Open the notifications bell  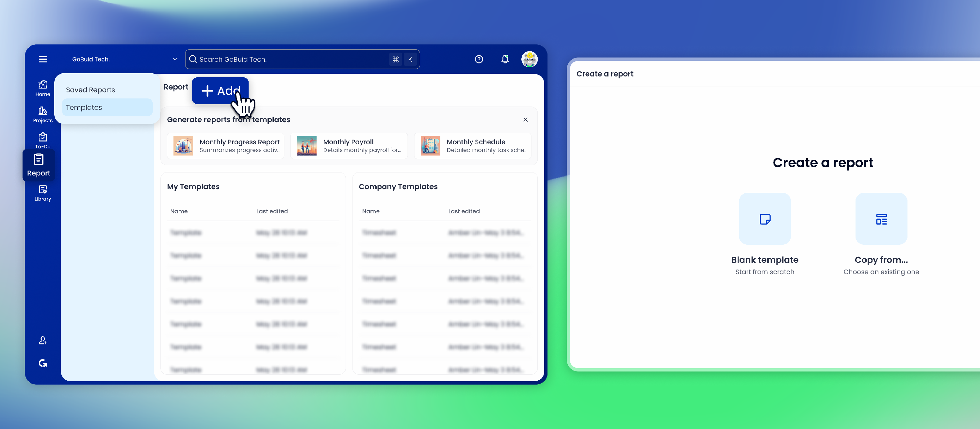(x=505, y=59)
